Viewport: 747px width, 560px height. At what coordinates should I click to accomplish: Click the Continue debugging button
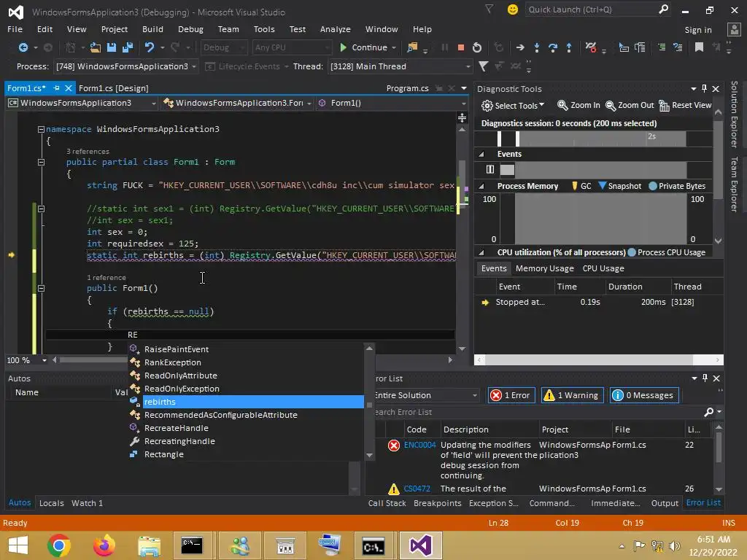[x=365, y=47]
